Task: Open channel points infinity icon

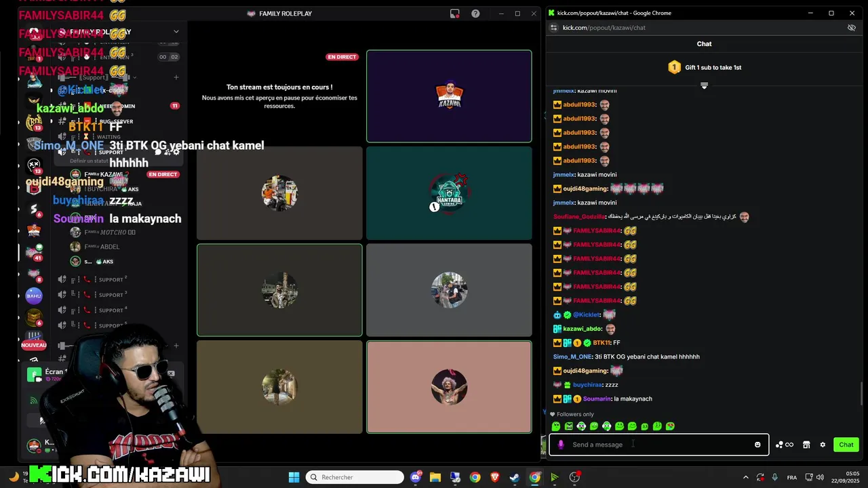Action: [785, 445]
